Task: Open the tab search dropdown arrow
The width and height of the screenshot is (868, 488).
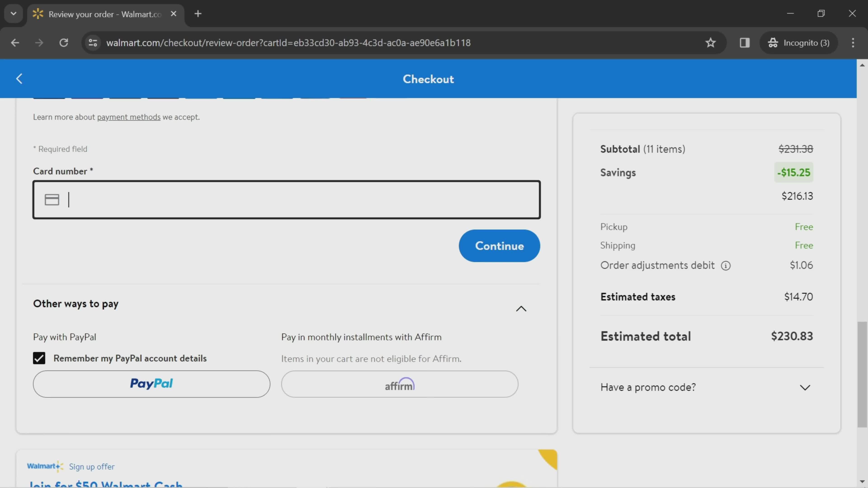Action: (x=14, y=14)
